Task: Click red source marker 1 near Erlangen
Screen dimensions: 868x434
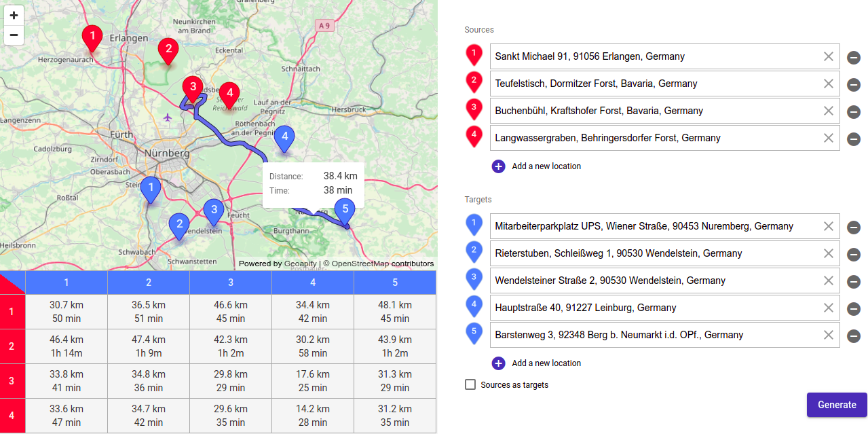Action: [x=92, y=37]
